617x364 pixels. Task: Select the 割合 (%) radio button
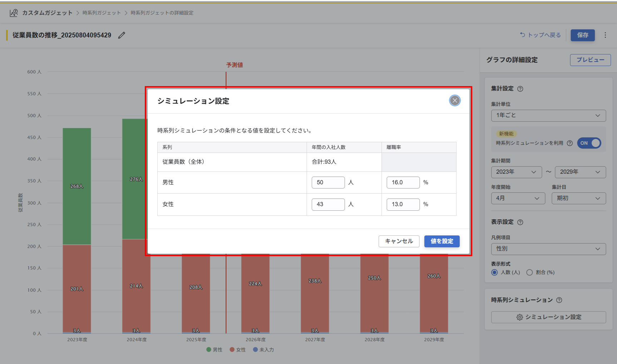tap(529, 273)
